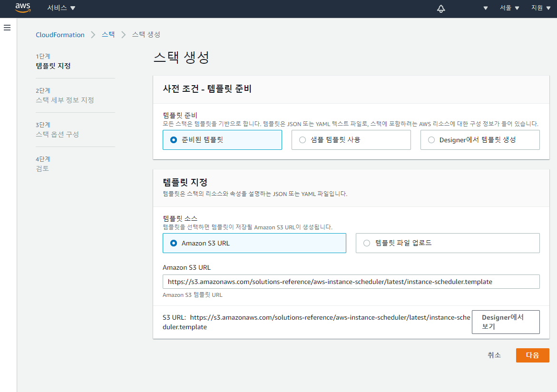Open the account dropdown arrow beside 서울
Viewport: 557px width, 392px height.
tap(485, 8)
